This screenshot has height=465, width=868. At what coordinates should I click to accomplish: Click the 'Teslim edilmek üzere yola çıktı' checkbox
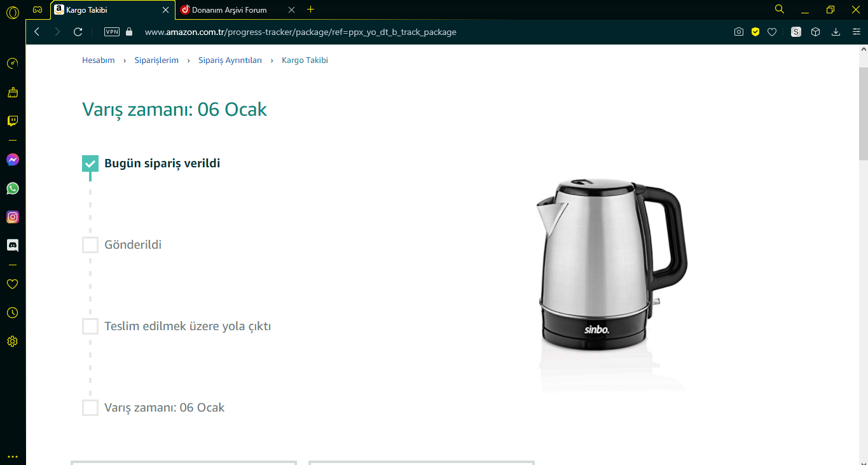tap(90, 326)
